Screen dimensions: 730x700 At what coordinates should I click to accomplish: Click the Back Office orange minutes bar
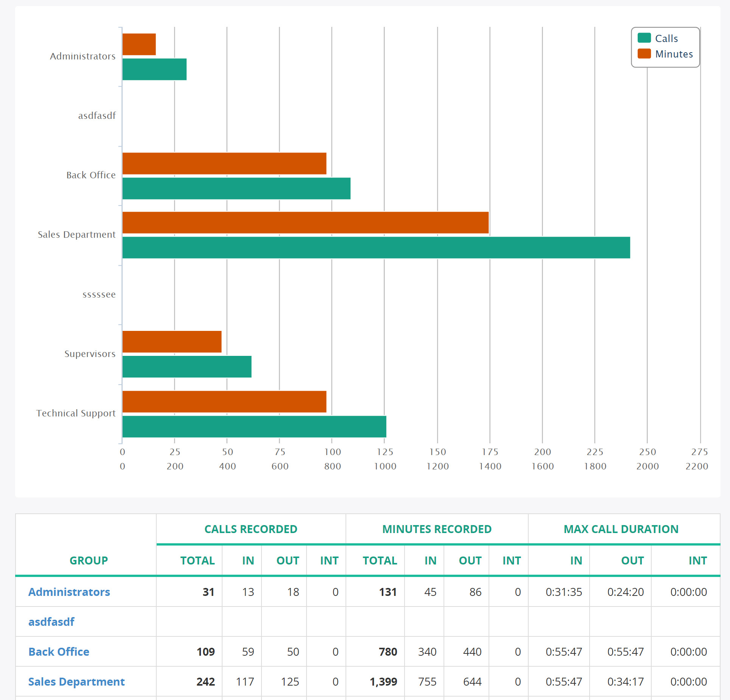224,164
